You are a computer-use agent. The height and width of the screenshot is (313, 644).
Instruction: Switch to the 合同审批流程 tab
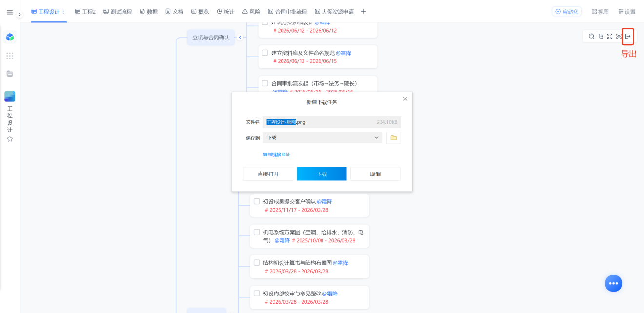(x=287, y=12)
